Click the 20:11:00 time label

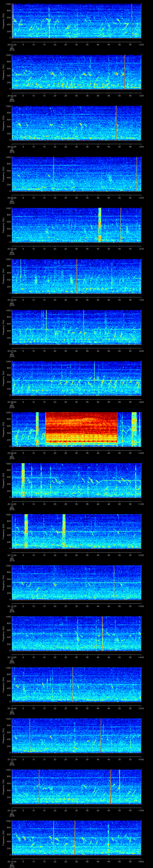click(x=12, y=555)
